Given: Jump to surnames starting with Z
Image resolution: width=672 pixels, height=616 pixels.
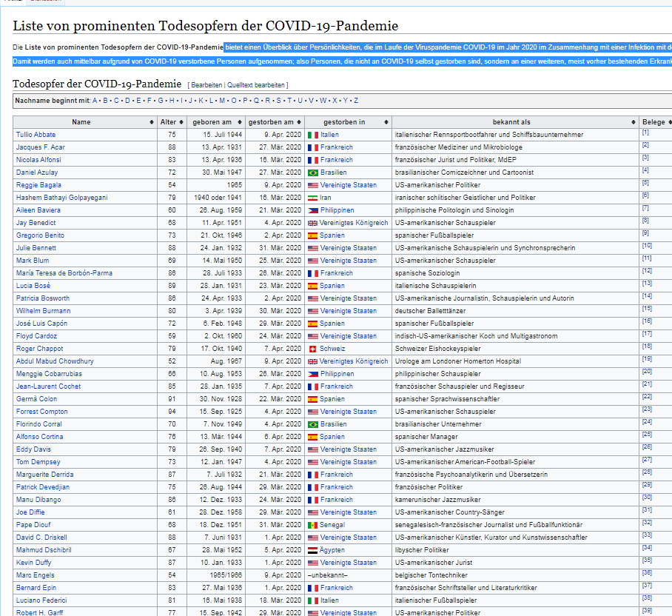Looking at the screenshot, I should pos(356,100).
